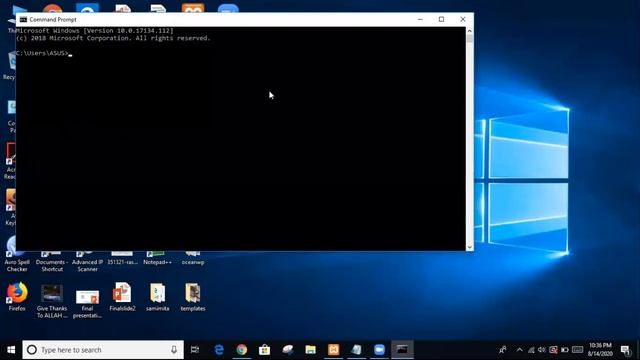The width and height of the screenshot is (640, 360).
Task: Launch Microsoft Edge from the taskbar
Action: [219, 350]
